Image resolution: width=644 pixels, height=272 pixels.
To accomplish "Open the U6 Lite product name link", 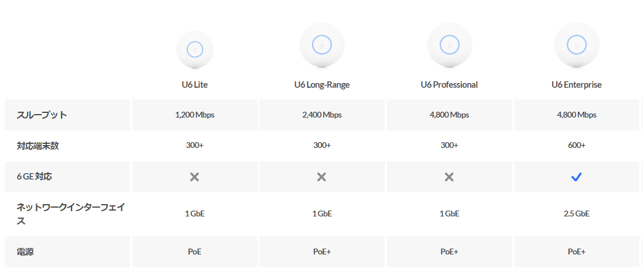I will pyautogui.click(x=195, y=85).
